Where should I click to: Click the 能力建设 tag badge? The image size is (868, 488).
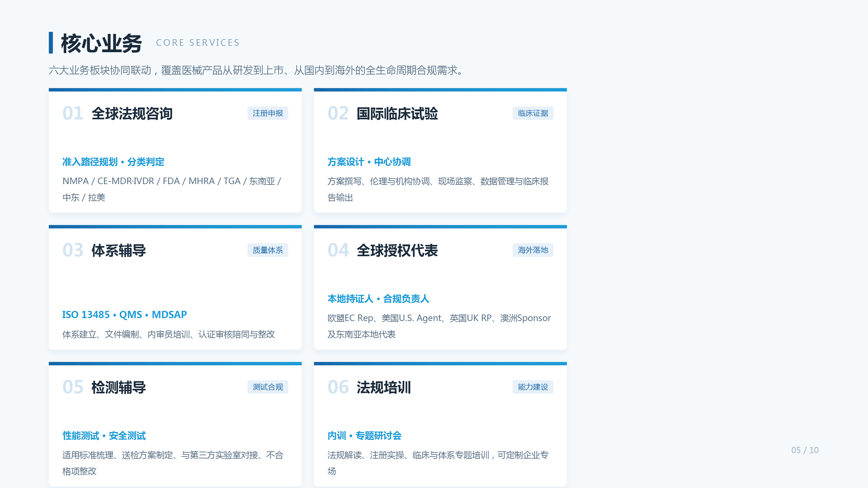(533, 387)
